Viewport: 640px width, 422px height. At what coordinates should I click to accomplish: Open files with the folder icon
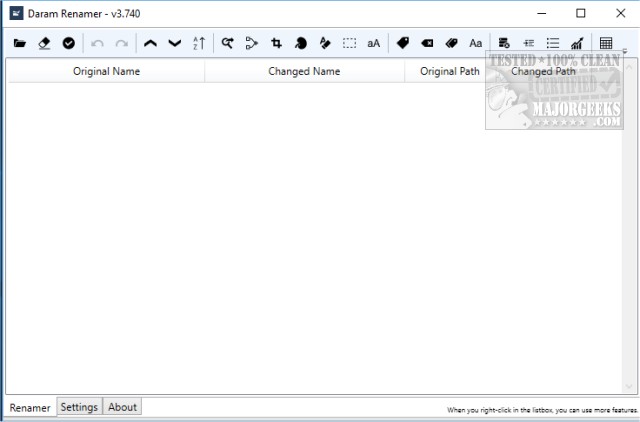click(20, 43)
